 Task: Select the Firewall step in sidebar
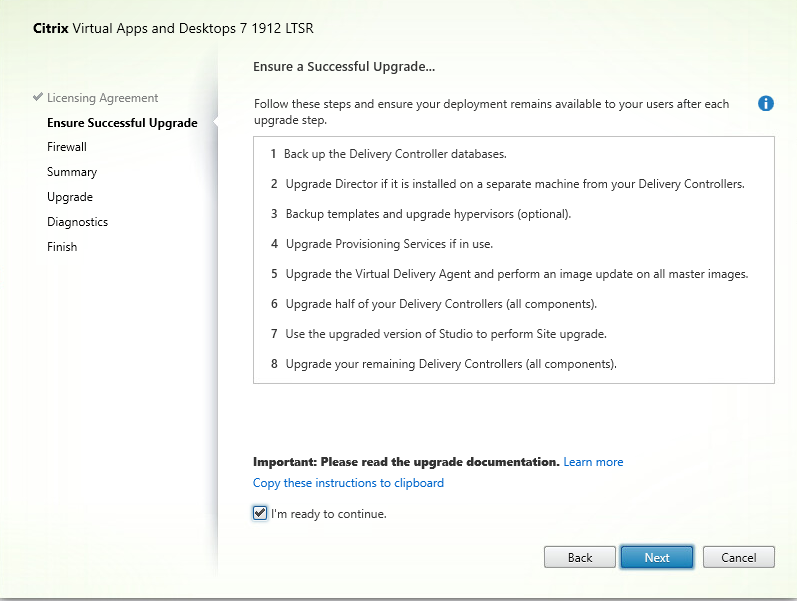67,147
